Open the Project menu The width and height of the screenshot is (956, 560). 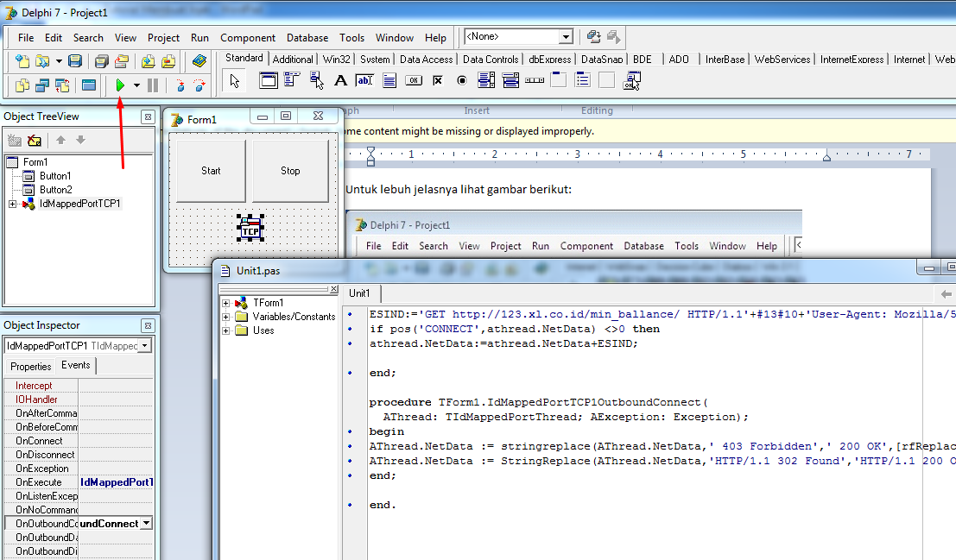pyautogui.click(x=163, y=38)
